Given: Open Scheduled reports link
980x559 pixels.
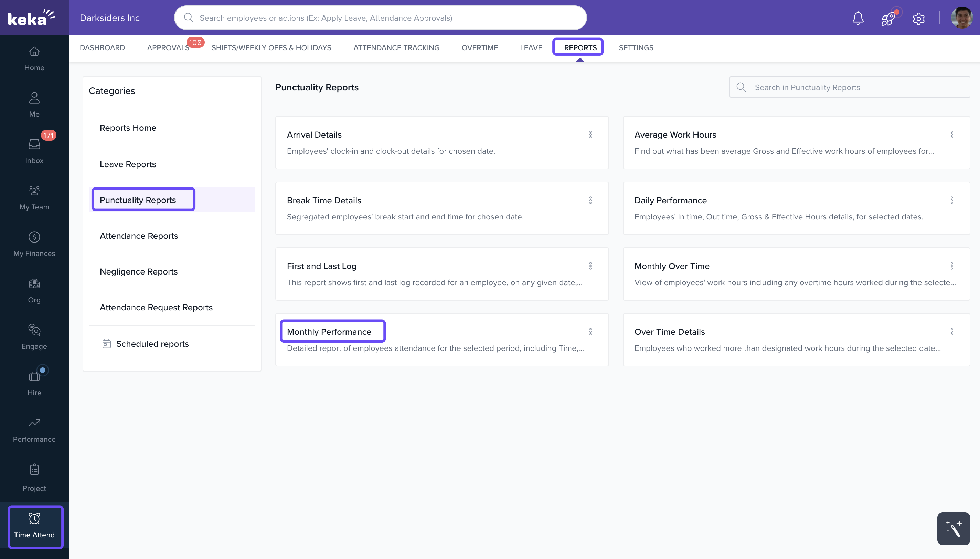Looking at the screenshot, I should [152, 344].
